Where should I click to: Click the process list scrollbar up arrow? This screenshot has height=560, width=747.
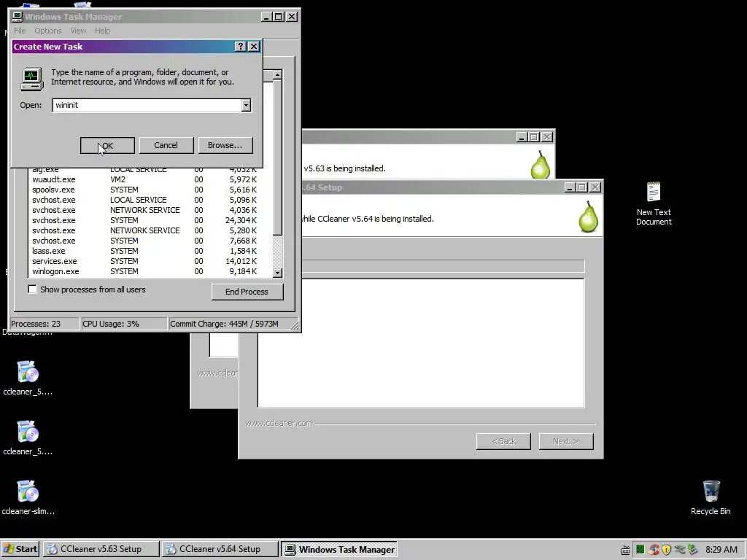click(x=277, y=75)
